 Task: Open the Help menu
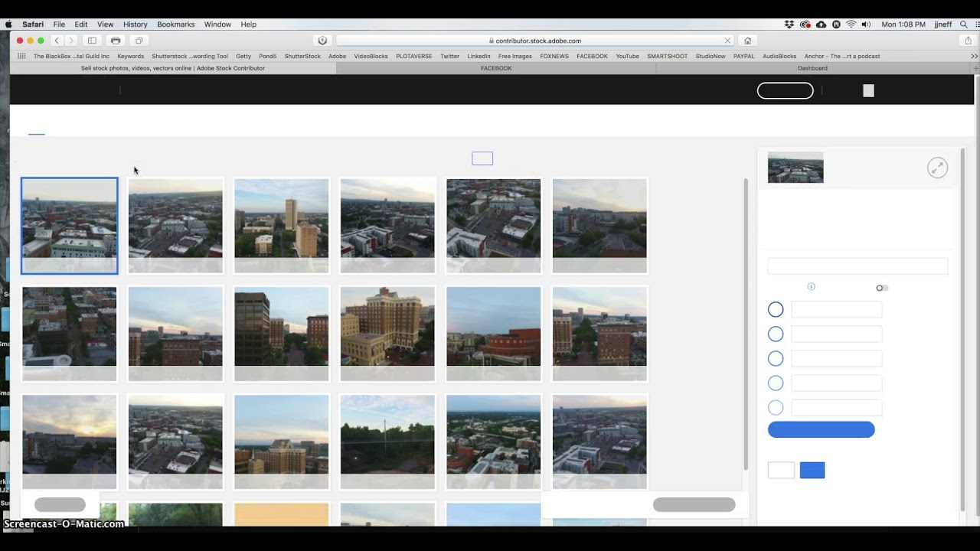pyautogui.click(x=249, y=24)
